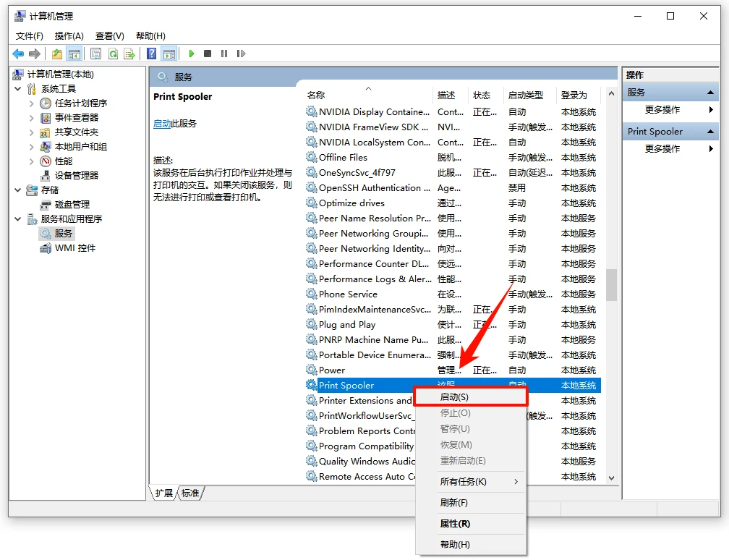Click the Export List toolbar icon
729x560 pixels.
129,54
